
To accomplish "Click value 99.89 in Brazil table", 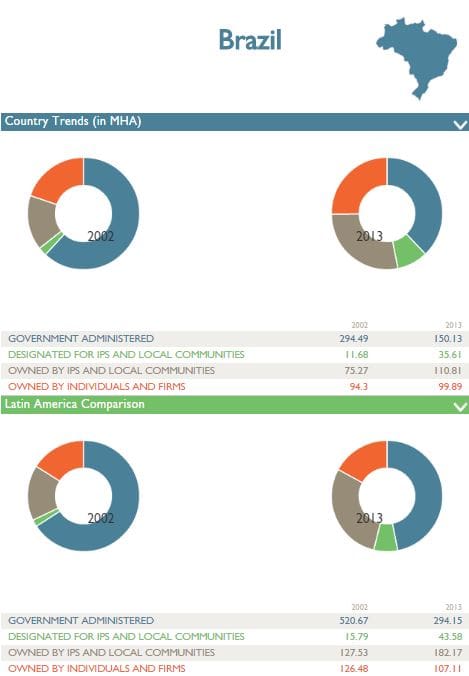I will pos(450,387).
